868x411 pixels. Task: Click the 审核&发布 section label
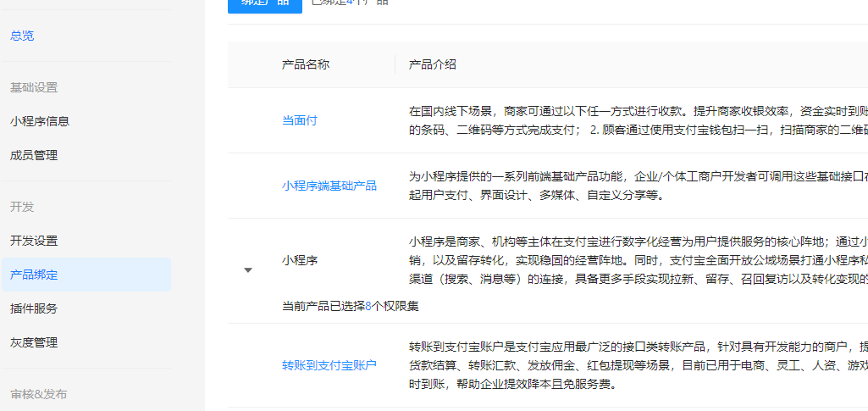coord(39,394)
